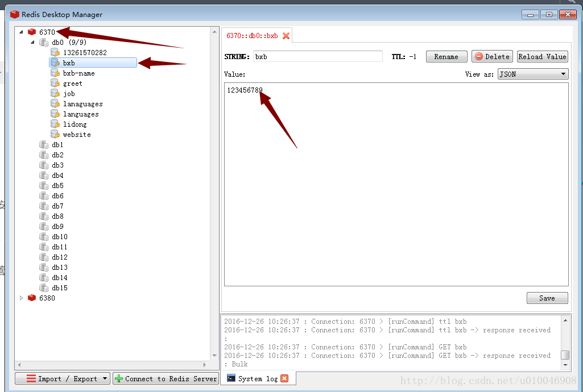Screen dimensions: 583x392
Task: Expand the 6380 connection node
Action: pyautogui.click(x=21, y=298)
